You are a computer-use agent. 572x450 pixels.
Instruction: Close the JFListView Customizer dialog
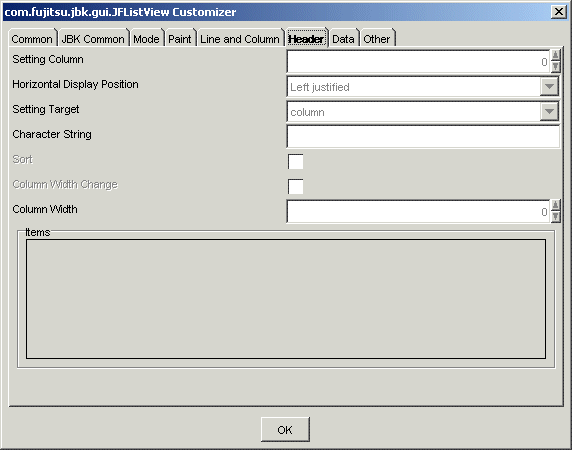coord(559,12)
